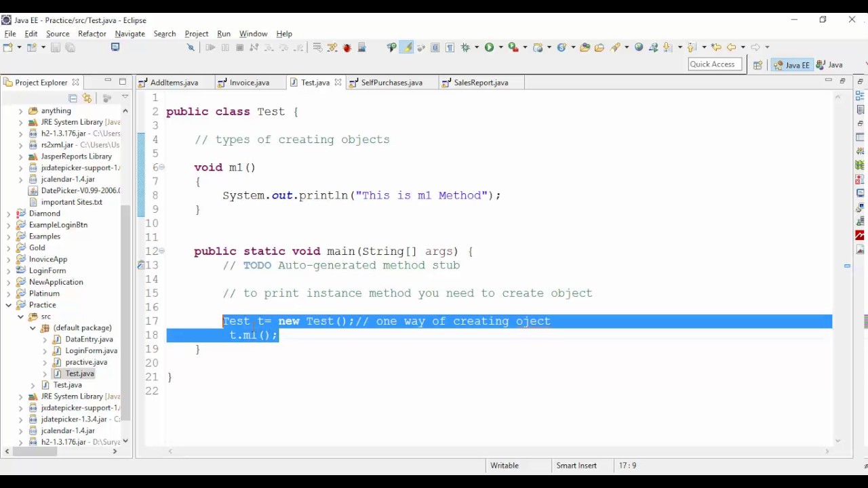Viewport: 868px width, 488px height.
Task: Click the Open Web Browser globe icon
Action: pyautogui.click(x=639, y=47)
